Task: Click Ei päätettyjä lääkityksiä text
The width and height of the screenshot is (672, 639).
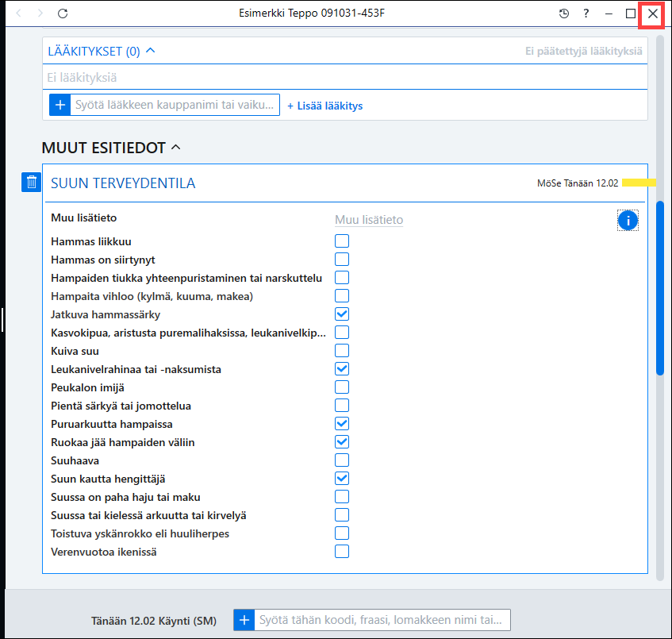Action: tap(584, 51)
